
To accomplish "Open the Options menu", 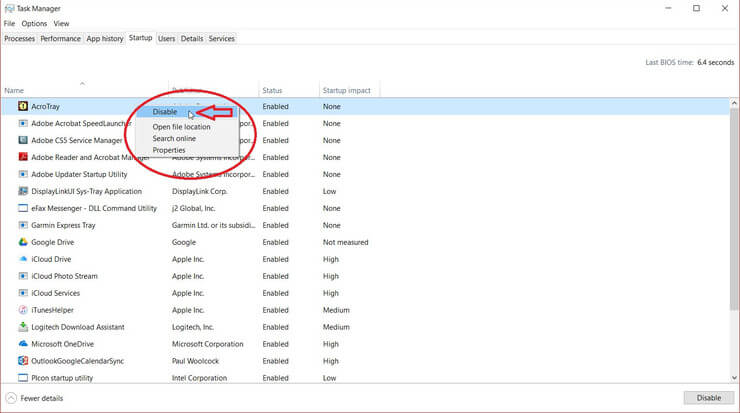I will 34,23.
